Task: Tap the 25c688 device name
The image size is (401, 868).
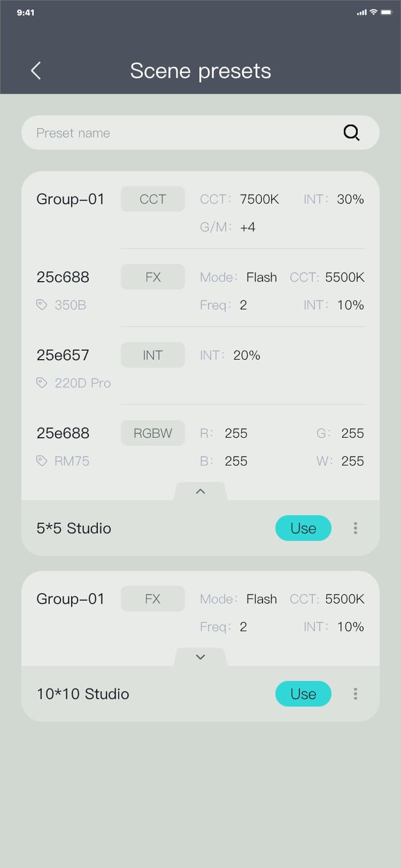Action: 63,277
